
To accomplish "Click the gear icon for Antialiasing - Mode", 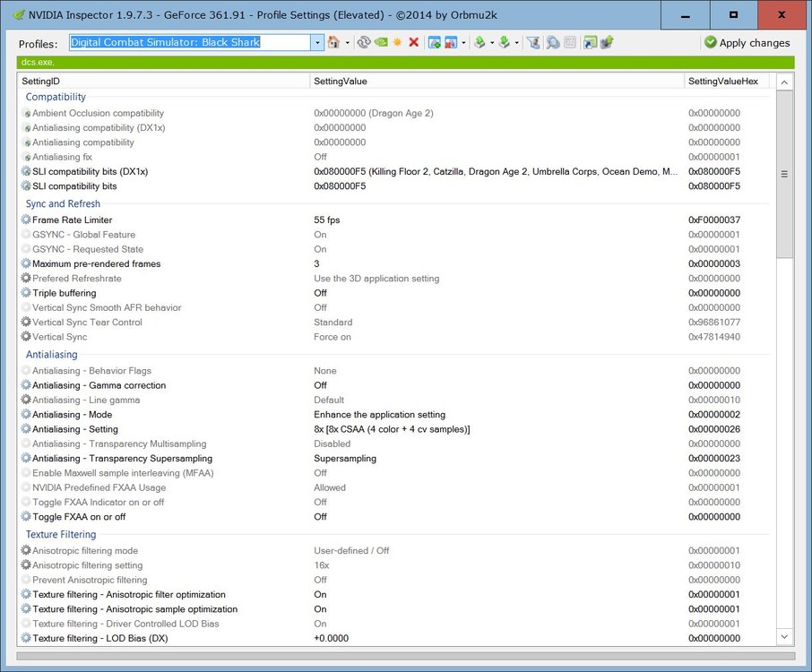I will tap(26, 414).
